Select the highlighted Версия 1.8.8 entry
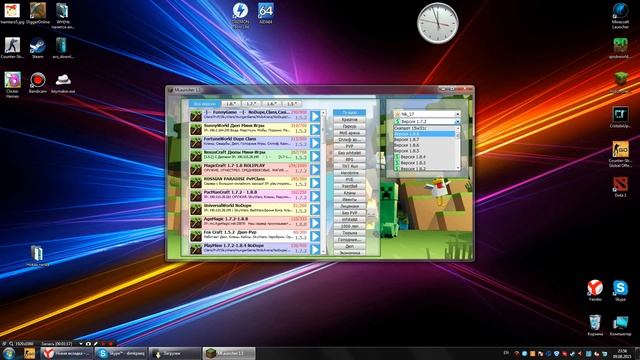Viewport: 640px width, 360px height. tap(424, 134)
